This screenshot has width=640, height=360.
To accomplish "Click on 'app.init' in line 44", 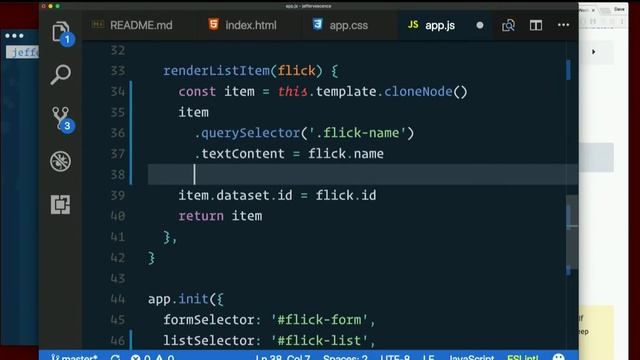I will click(x=178, y=299).
